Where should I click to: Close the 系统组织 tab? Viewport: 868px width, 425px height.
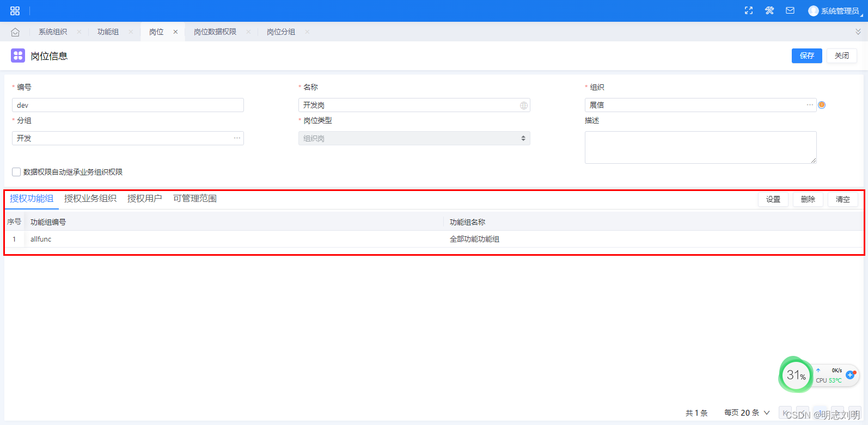(79, 32)
